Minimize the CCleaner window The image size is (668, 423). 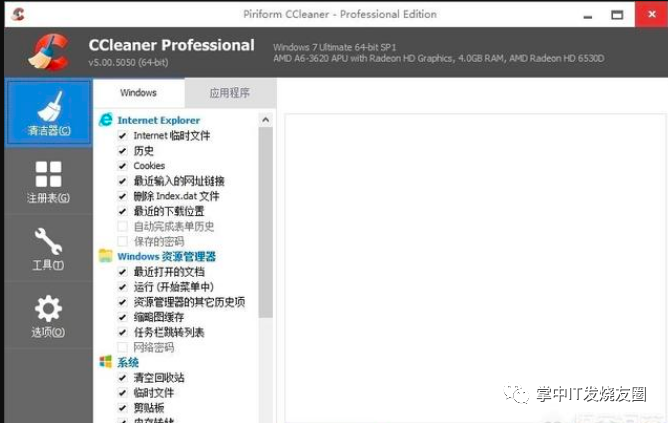click(588, 15)
